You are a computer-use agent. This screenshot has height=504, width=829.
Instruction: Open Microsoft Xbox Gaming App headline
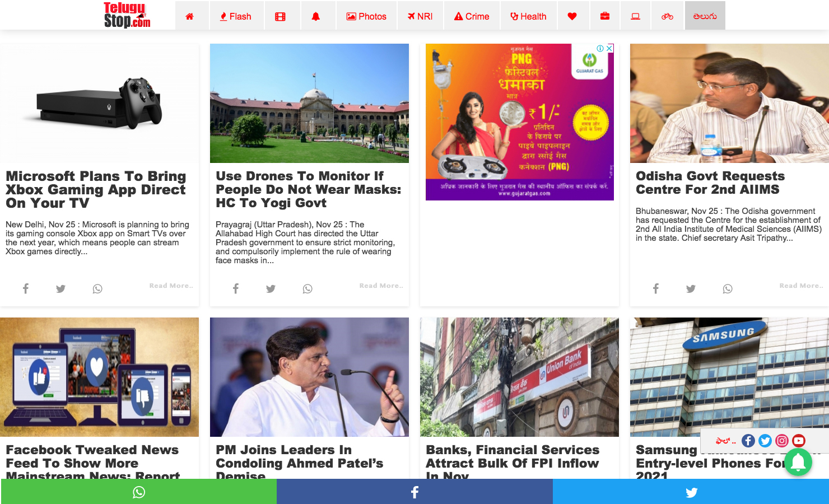96,189
